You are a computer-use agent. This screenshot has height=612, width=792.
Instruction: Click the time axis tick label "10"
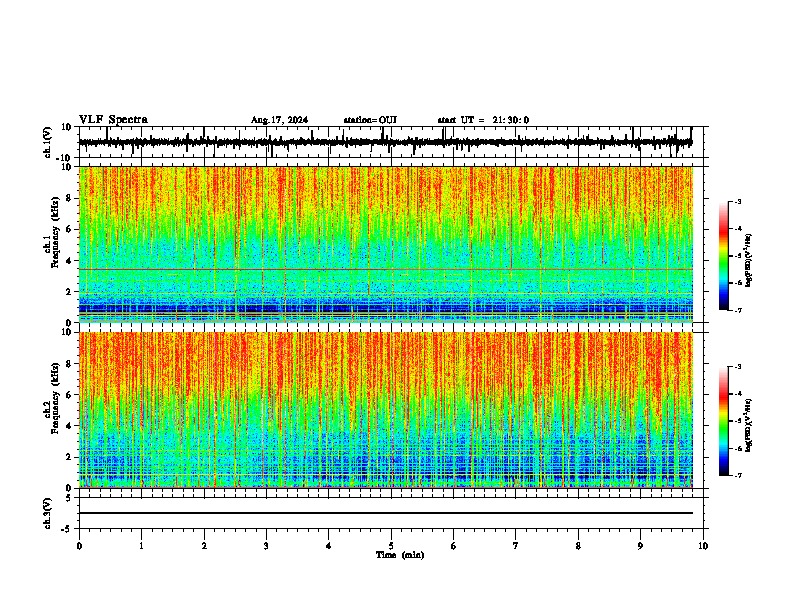(703, 546)
